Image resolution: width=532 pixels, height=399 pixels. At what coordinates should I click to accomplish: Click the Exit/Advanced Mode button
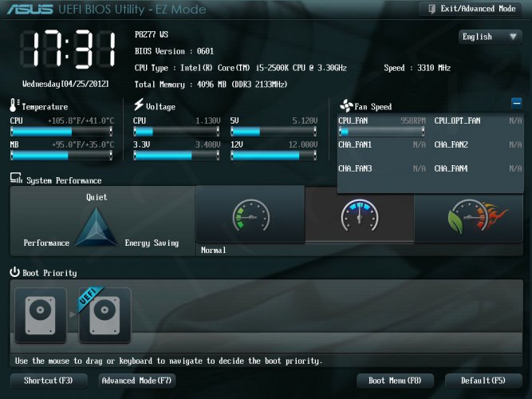click(x=471, y=9)
